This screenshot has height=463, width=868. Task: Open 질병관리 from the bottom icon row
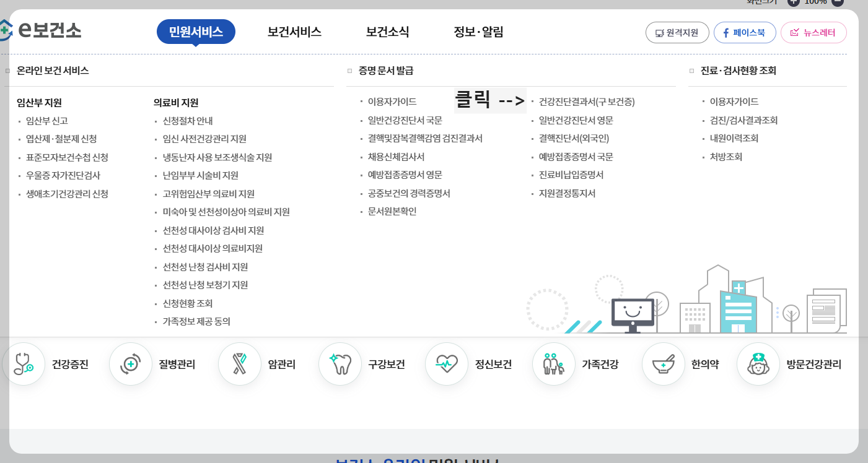pyautogui.click(x=155, y=365)
